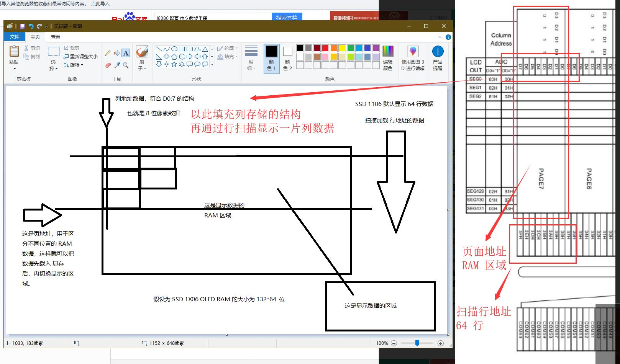Choose the Right arrow shape

(x=189, y=57)
